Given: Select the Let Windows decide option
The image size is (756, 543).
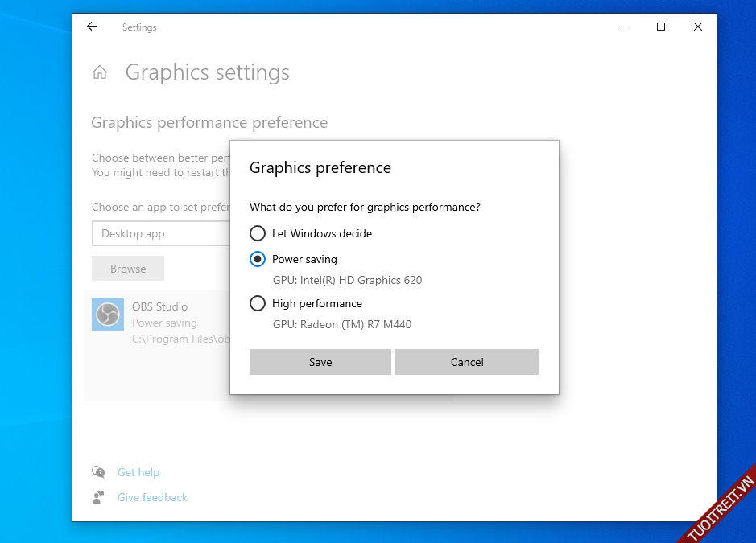Looking at the screenshot, I should 258,233.
